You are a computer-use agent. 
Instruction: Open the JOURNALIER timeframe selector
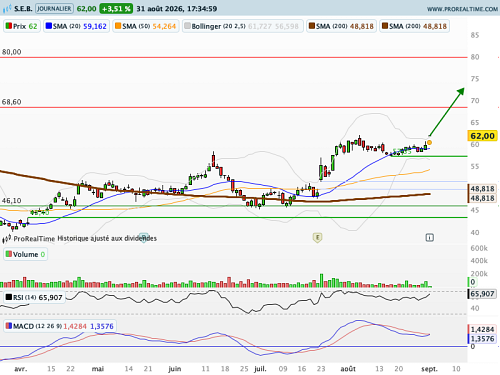[54, 9]
